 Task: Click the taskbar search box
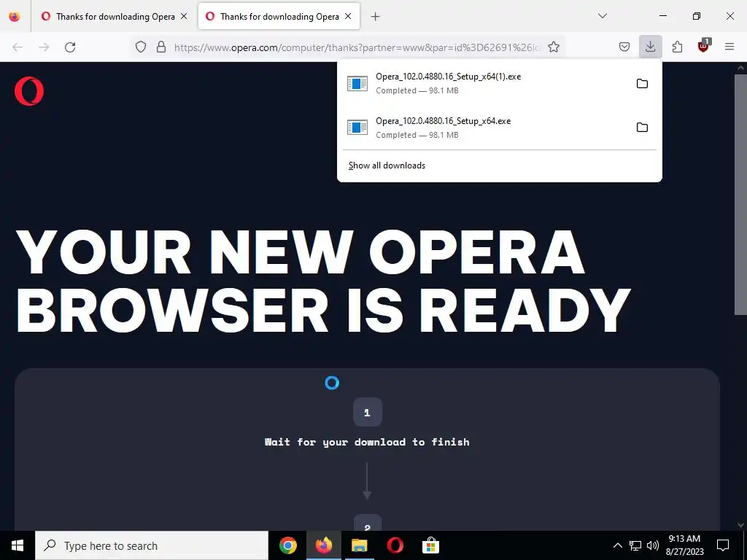point(152,545)
